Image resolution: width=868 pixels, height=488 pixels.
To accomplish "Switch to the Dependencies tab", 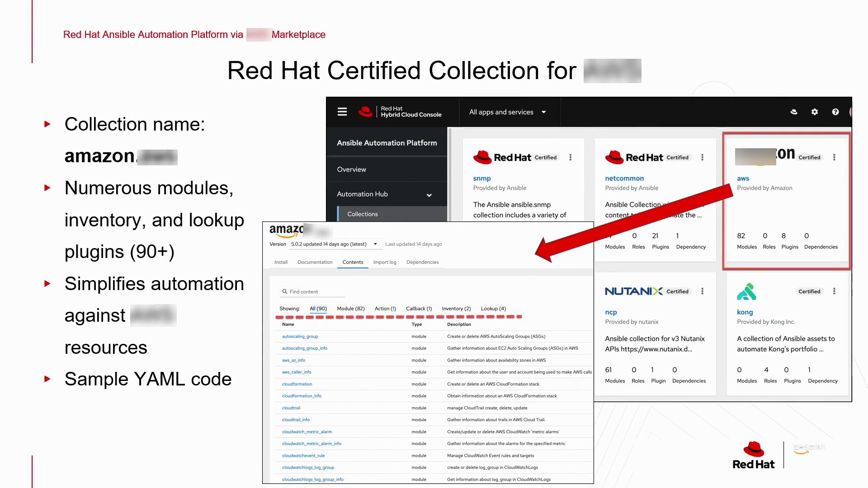I will (x=422, y=262).
